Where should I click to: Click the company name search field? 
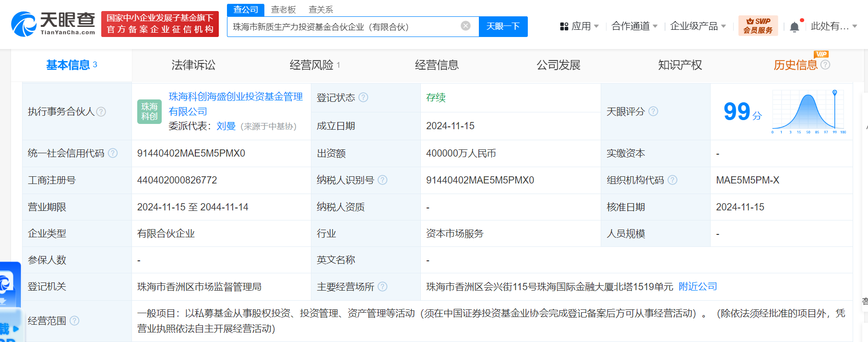click(343, 27)
